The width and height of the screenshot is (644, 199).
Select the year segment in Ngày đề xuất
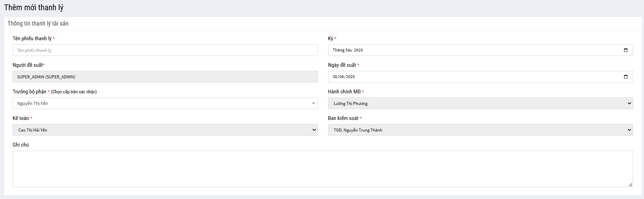350,77
